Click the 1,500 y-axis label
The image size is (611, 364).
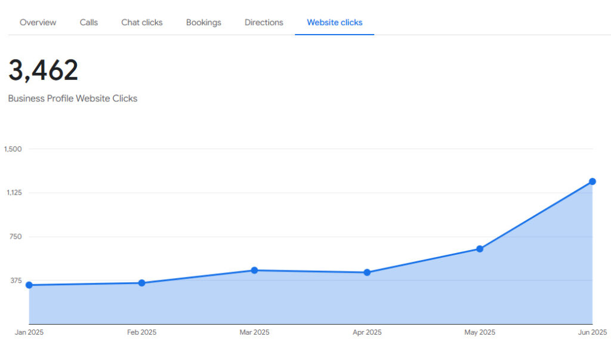13,149
